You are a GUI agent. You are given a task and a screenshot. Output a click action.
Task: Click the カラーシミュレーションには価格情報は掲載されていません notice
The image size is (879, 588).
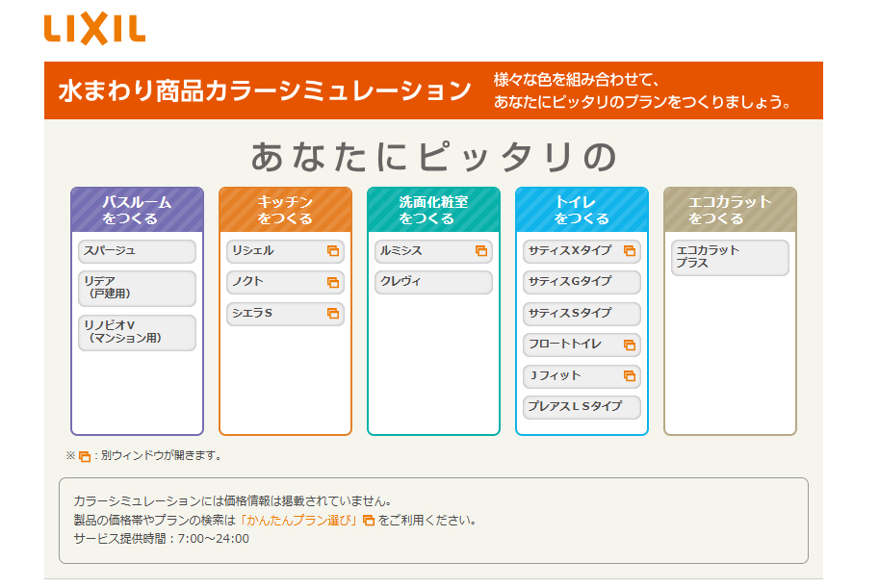click(234, 501)
